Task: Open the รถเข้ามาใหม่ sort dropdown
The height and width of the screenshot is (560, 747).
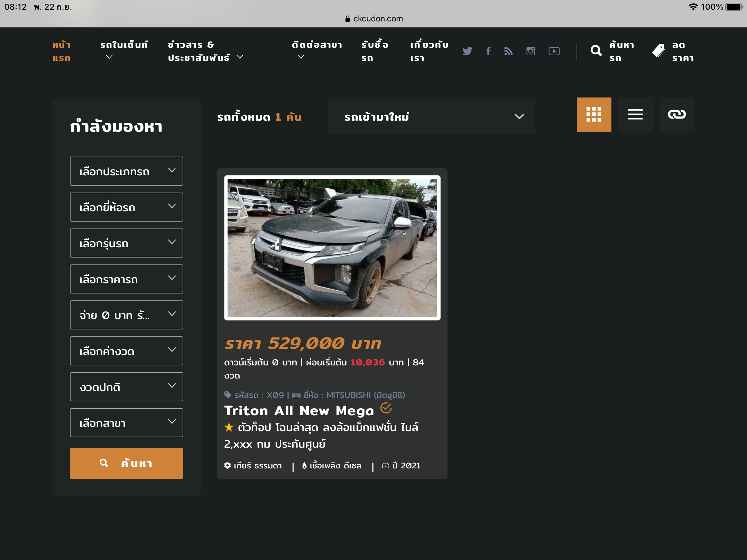Action: pos(431,116)
